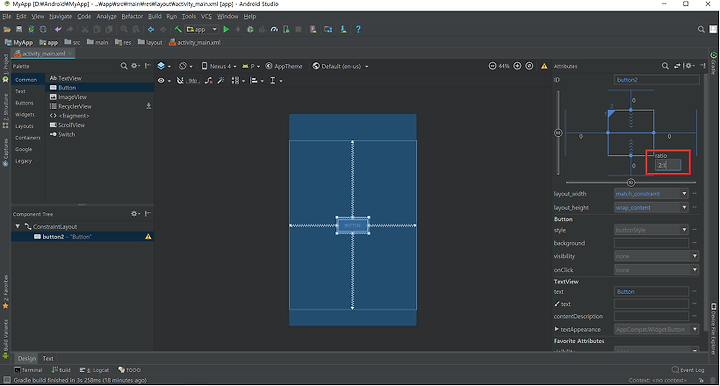Open the Tools menu
This screenshot has width=720, height=386.
click(x=189, y=17)
